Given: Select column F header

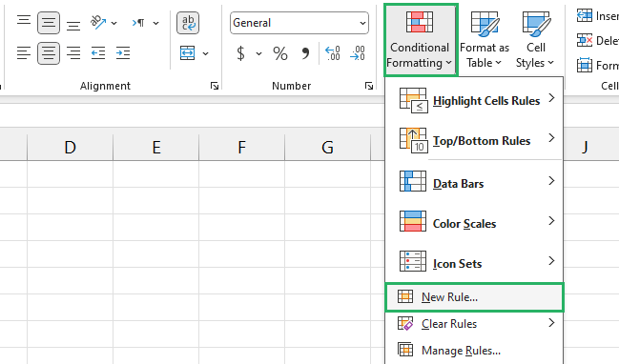Looking at the screenshot, I should [x=241, y=148].
